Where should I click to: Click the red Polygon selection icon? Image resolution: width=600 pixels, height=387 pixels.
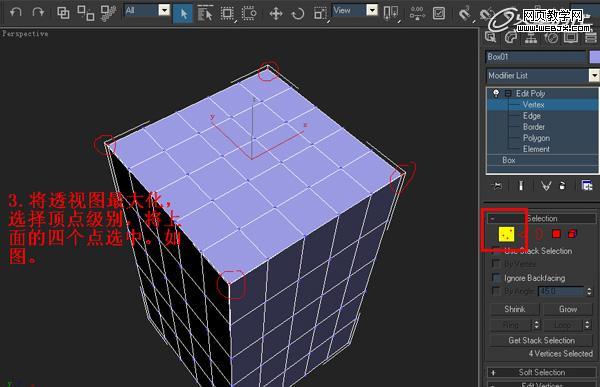point(556,234)
